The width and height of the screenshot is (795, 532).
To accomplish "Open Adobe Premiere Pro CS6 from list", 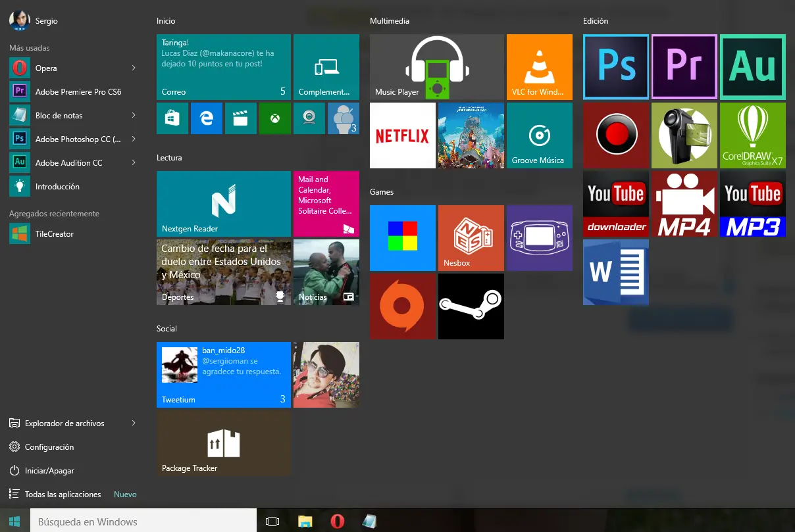I will (74, 92).
